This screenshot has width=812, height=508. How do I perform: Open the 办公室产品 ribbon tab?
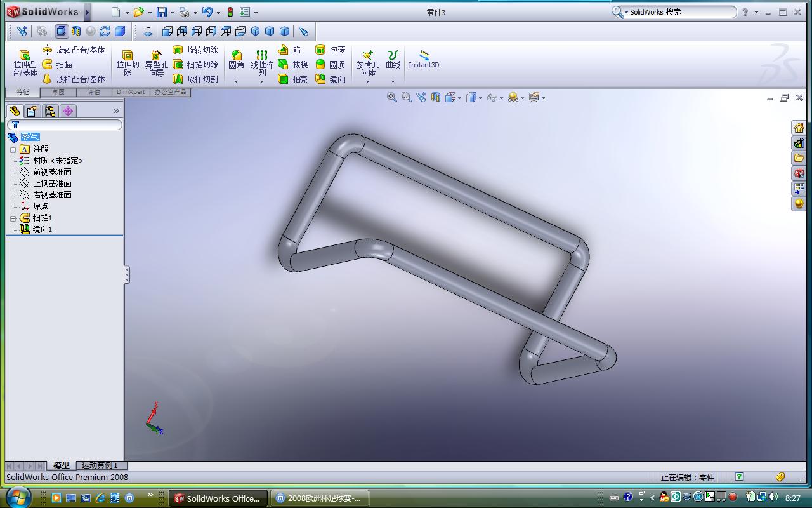pos(171,92)
